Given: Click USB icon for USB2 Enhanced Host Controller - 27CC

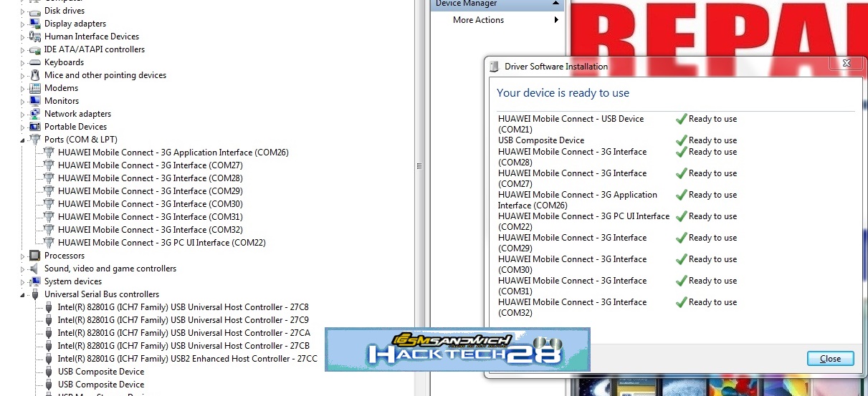Looking at the screenshot, I should (49, 359).
